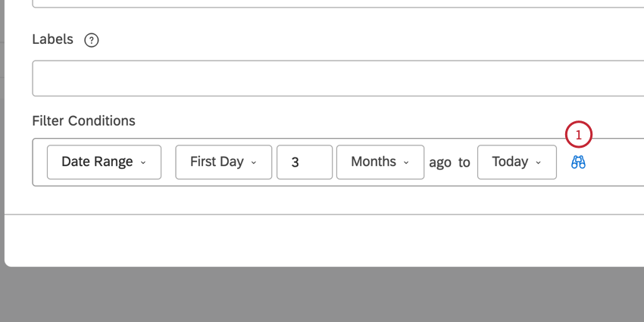Click the Filter Conditions heading
644x322 pixels.
tap(83, 120)
